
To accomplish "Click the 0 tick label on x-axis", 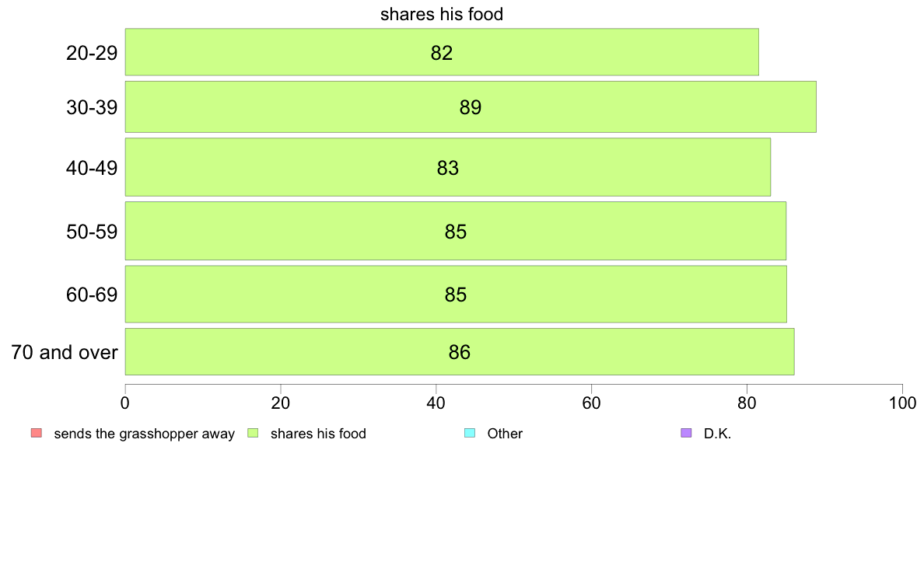I will click(x=125, y=403).
